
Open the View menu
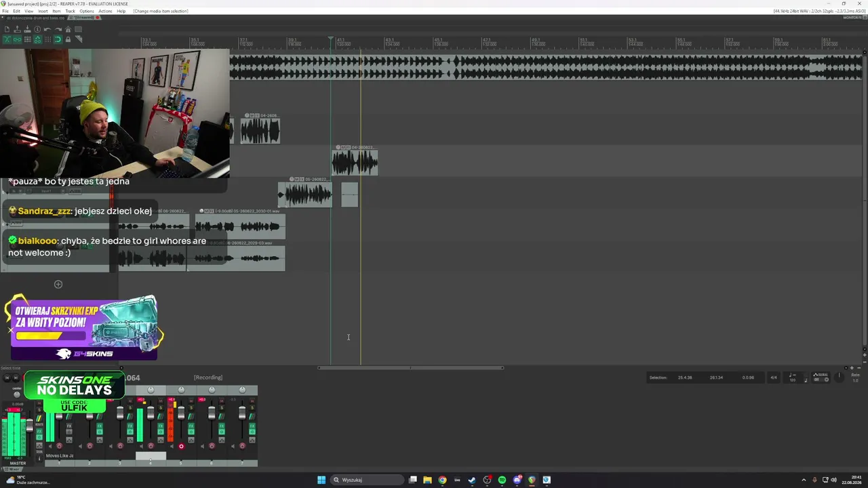pos(29,12)
